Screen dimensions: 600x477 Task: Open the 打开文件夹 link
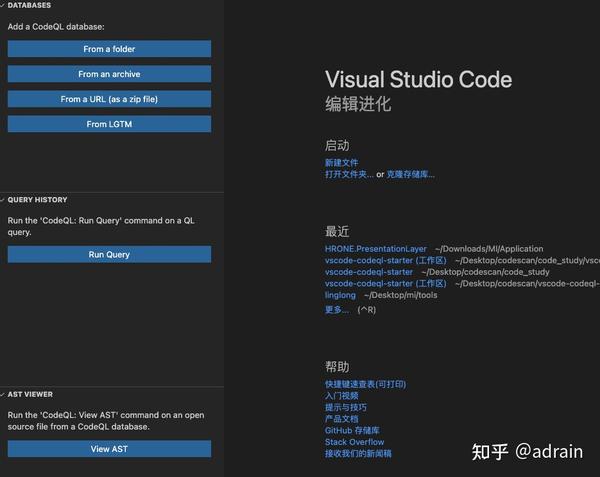[x=349, y=174]
